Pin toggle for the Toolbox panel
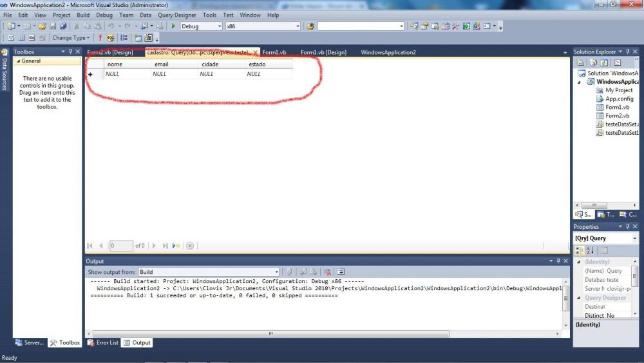The image size is (644, 363). pyautogui.click(x=71, y=52)
